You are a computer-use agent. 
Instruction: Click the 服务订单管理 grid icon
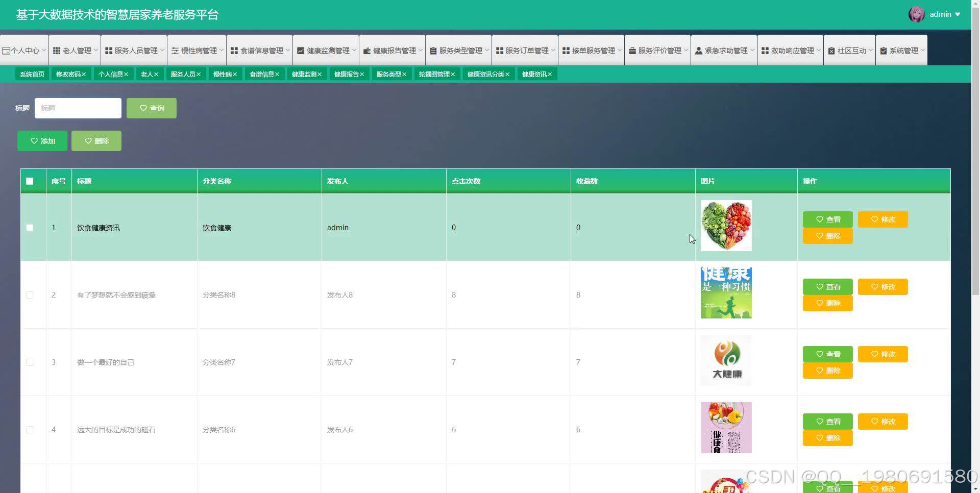point(500,51)
